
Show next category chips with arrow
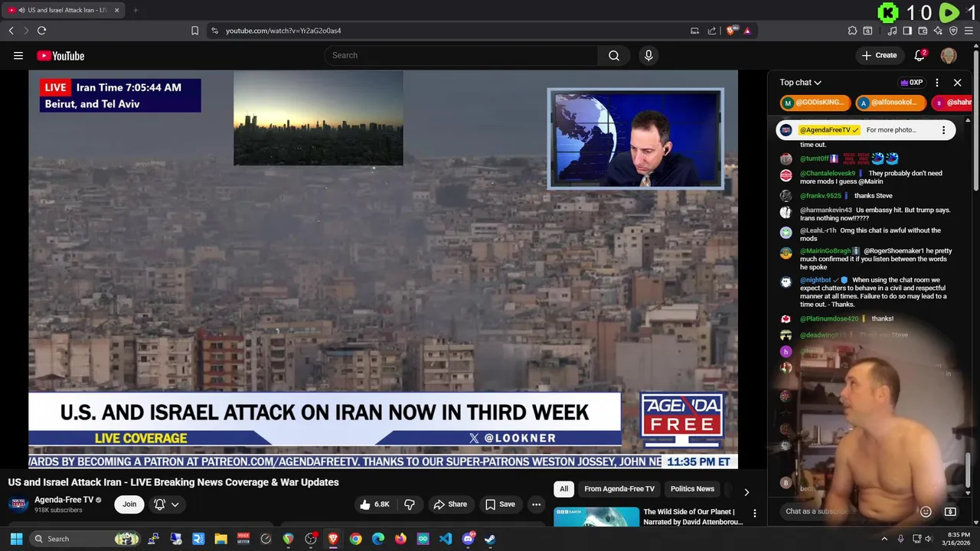(746, 492)
